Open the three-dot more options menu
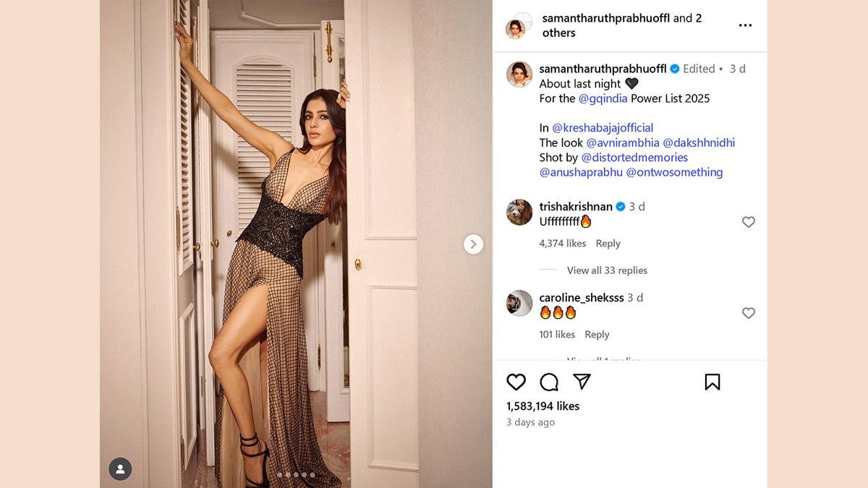 pyautogui.click(x=745, y=25)
